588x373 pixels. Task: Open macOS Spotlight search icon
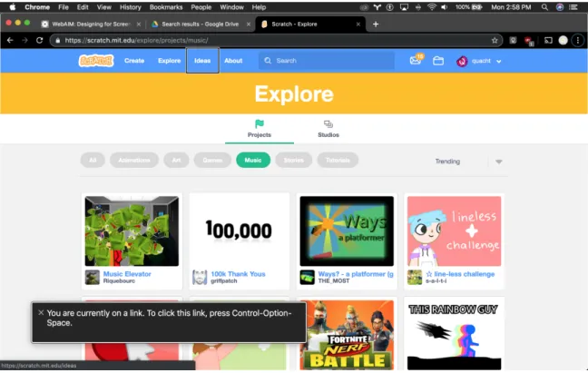tap(544, 7)
